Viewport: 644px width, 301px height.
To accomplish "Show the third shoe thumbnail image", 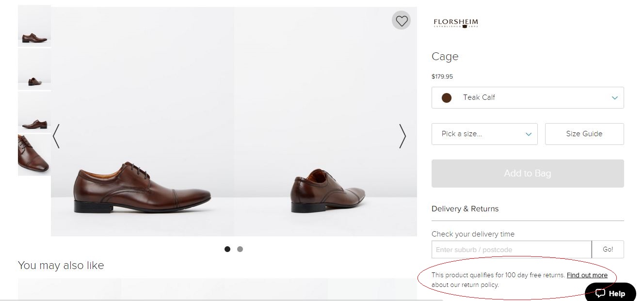I will point(34,112).
